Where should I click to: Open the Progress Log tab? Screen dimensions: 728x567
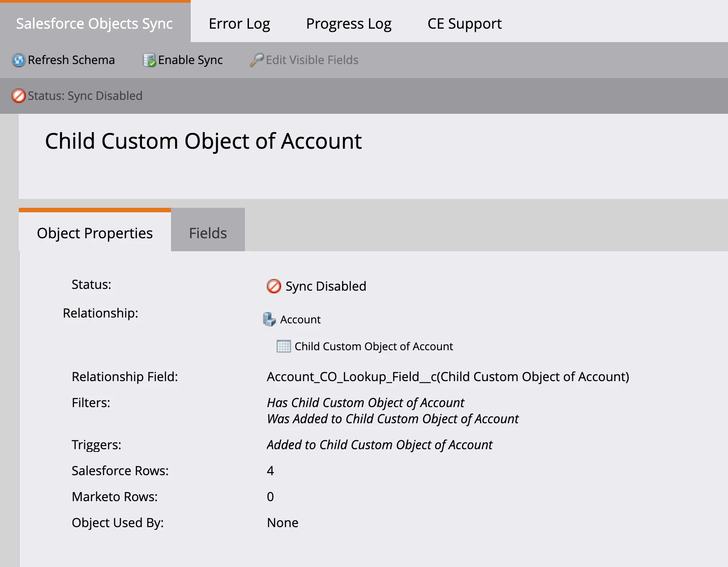349,23
